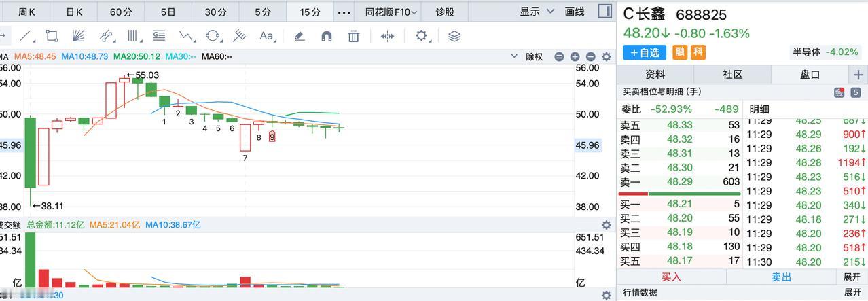Switch to 5分 period

click(262, 12)
